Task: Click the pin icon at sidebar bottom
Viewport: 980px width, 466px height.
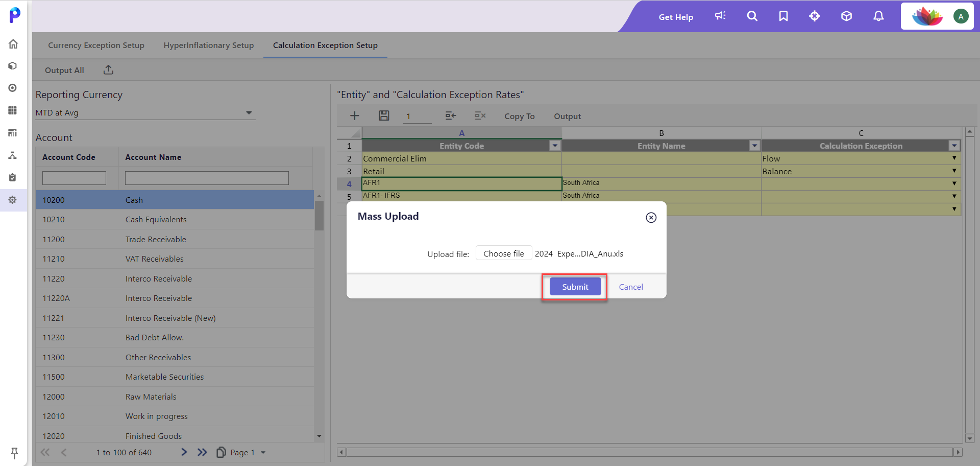Action: [x=14, y=453]
